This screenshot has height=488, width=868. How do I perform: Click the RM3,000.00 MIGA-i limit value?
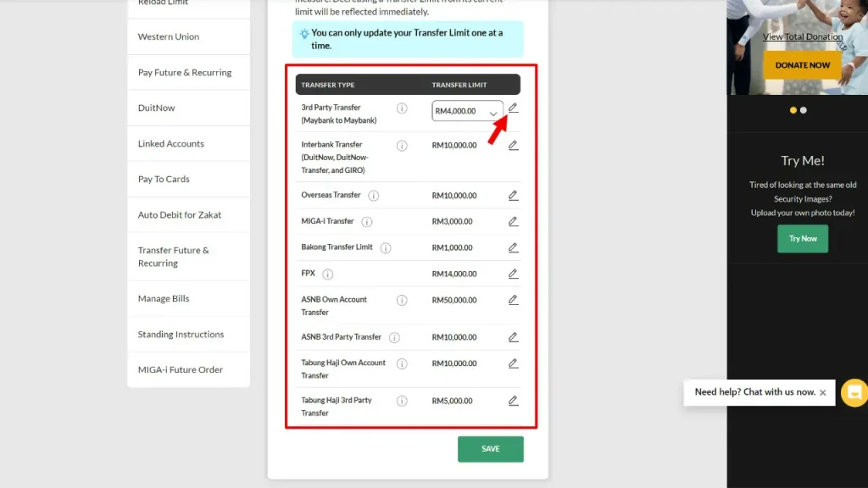[x=453, y=221]
